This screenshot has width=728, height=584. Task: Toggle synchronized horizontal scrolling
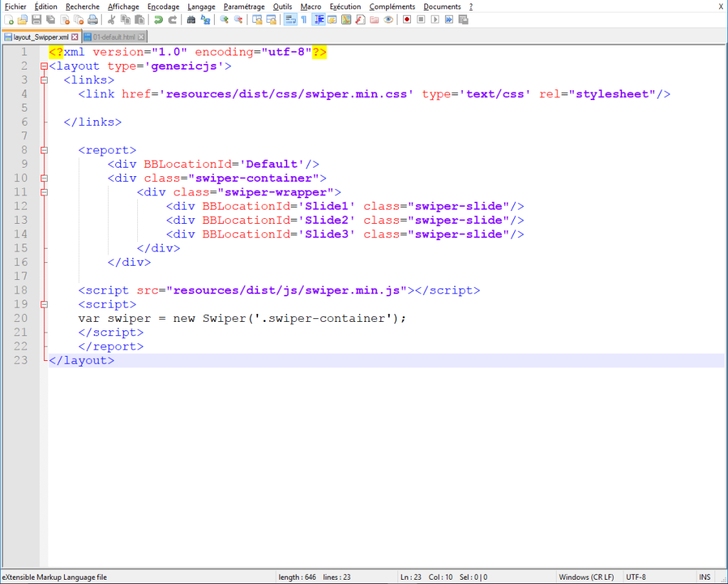pyautogui.click(x=271, y=19)
